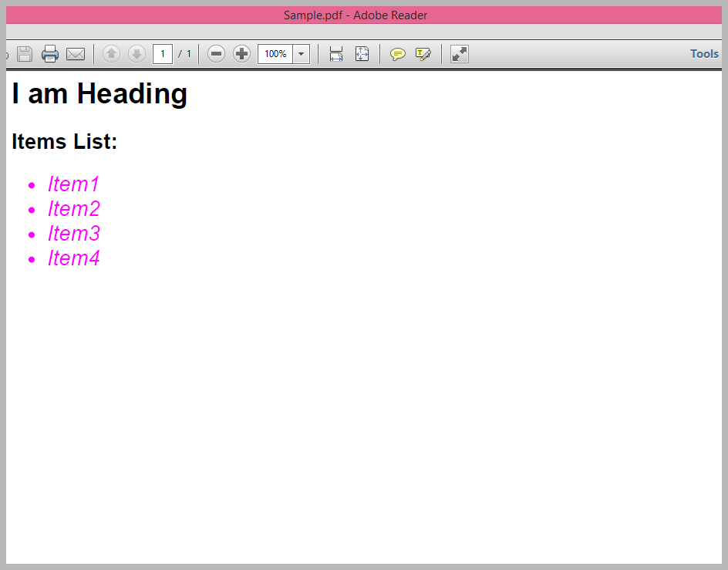Click the 100% zoom value field
Image resolution: width=728 pixels, height=570 pixels.
(x=275, y=54)
